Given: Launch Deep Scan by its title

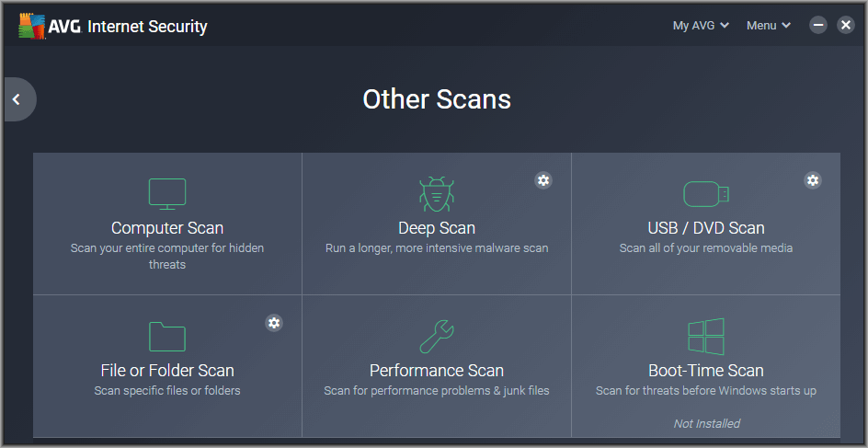Looking at the screenshot, I should coord(437,228).
